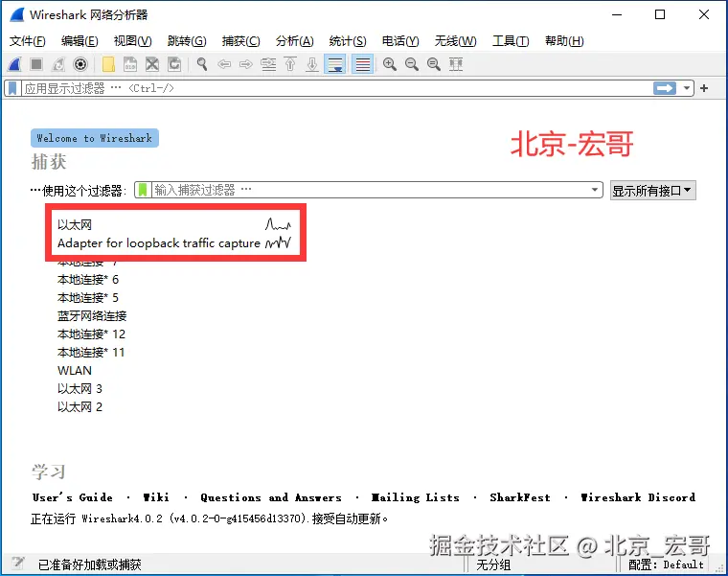Select the 以太网 2 interface
This screenshot has width=728, height=576.
click(80, 407)
